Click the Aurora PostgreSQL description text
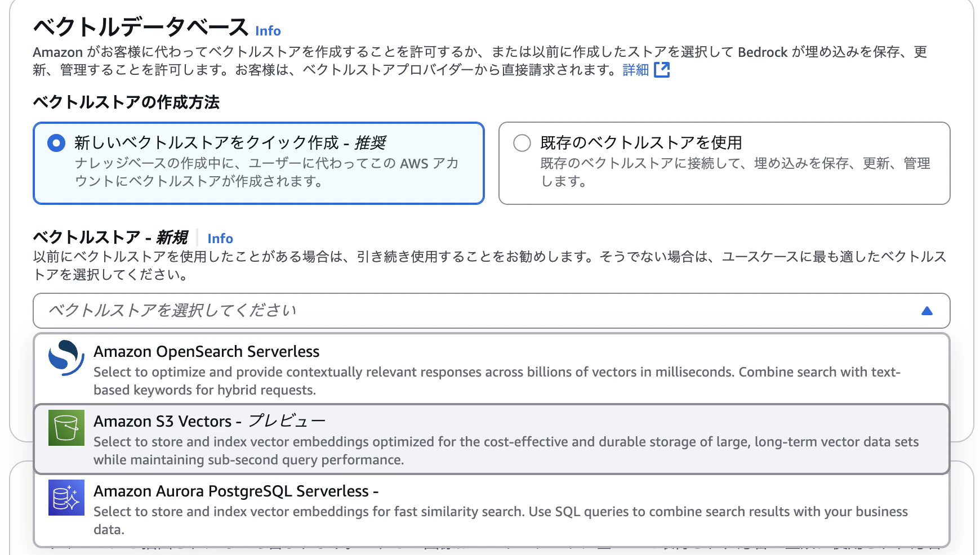 [x=500, y=521]
